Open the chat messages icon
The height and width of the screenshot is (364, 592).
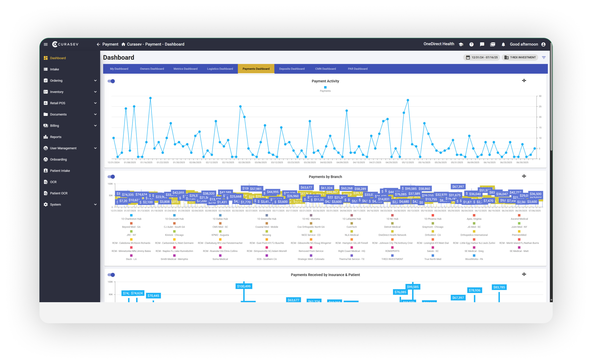click(x=482, y=44)
